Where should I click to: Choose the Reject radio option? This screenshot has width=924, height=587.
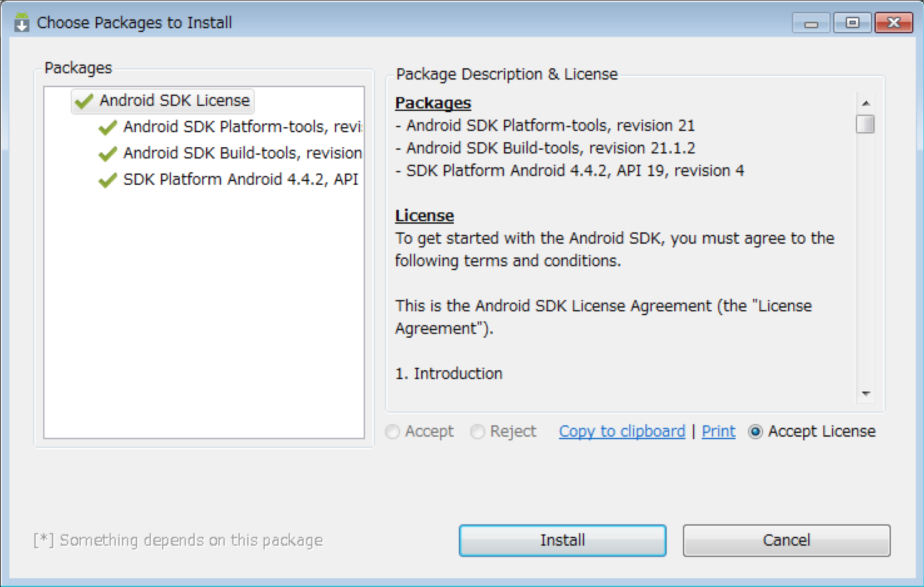[x=478, y=432]
